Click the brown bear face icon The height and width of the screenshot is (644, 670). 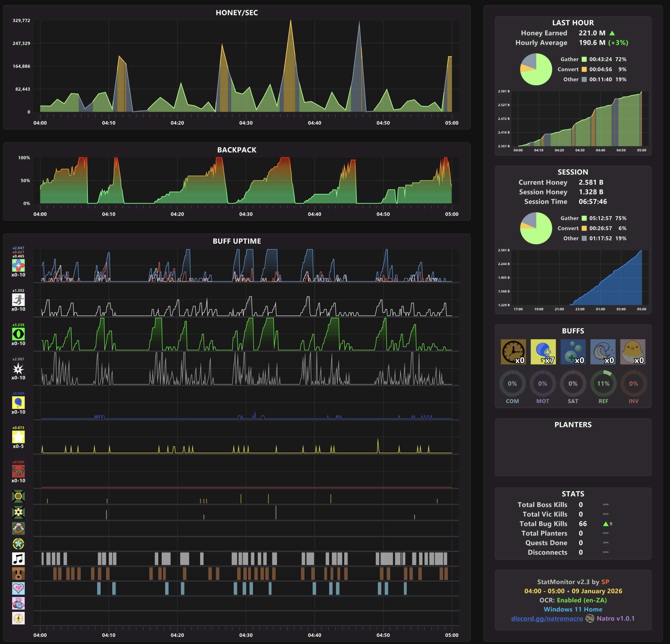(x=18, y=573)
